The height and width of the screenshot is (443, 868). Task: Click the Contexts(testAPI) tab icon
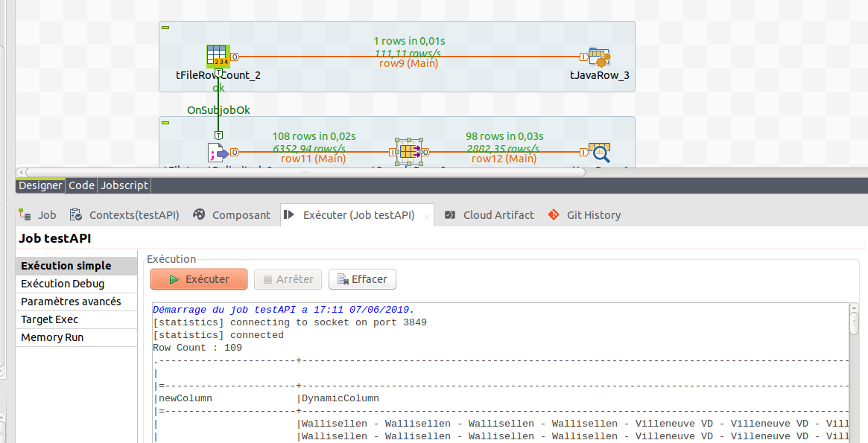point(76,214)
